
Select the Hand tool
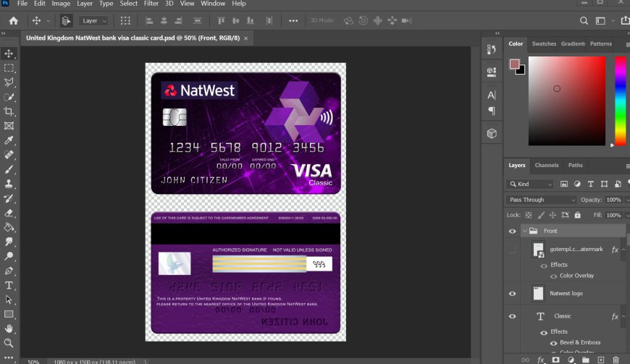9,329
